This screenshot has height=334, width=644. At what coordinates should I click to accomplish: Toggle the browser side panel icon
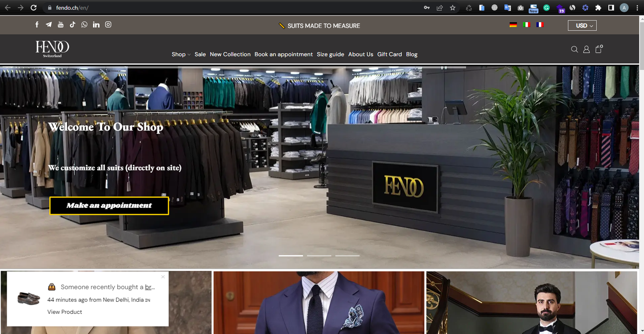click(611, 8)
